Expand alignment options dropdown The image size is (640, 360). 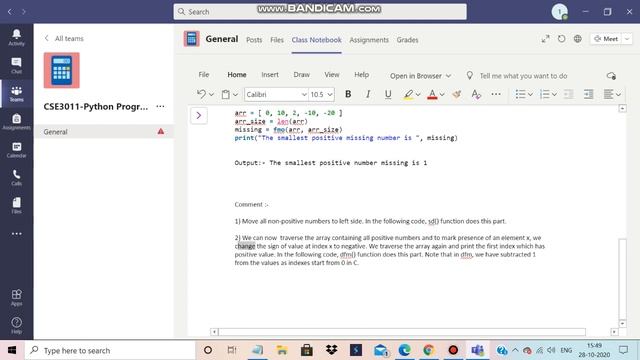click(x=618, y=95)
